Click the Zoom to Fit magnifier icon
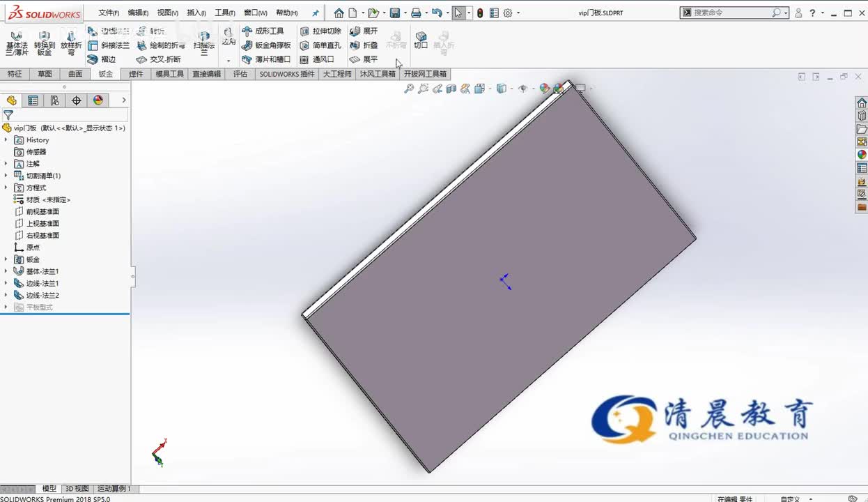Screen dimensions: 868x502 point(409,89)
